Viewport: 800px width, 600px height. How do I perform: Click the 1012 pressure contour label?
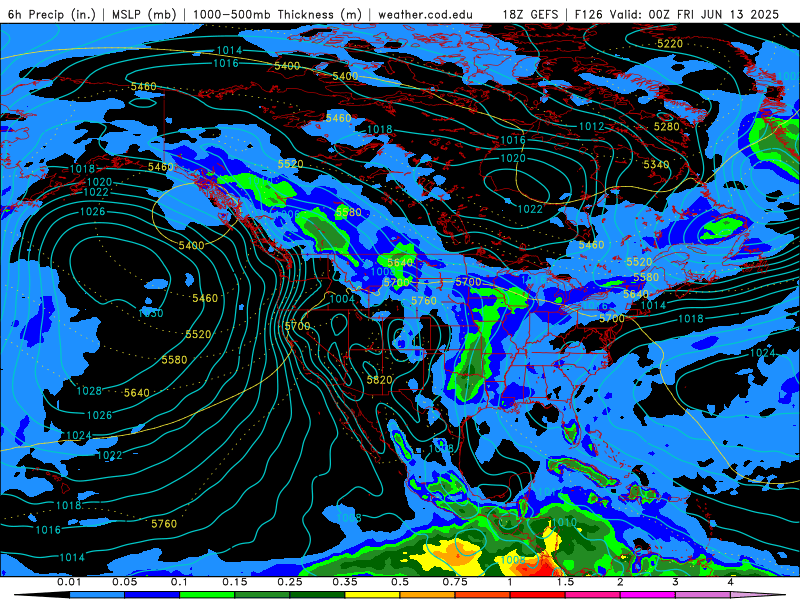pos(591,126)
